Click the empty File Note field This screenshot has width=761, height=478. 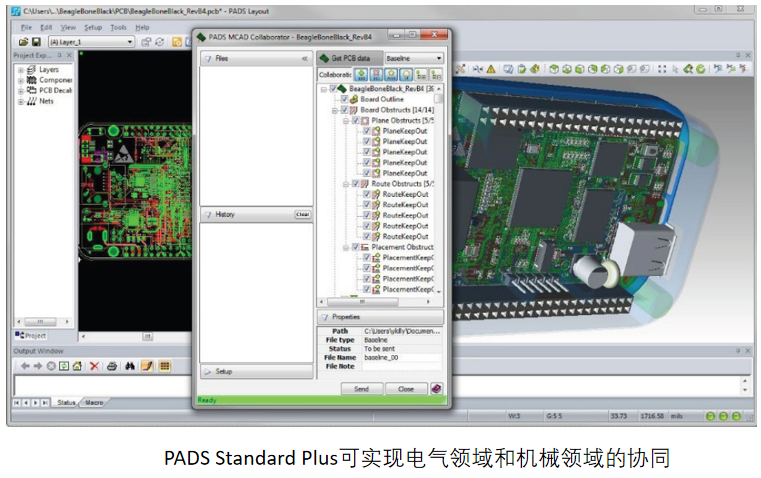pos(402,366)
